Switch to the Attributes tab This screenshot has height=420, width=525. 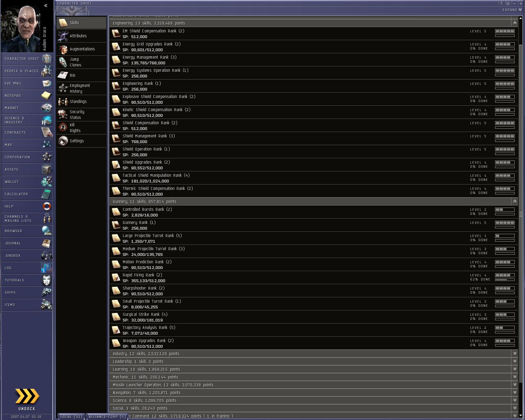tap(82, 36)
